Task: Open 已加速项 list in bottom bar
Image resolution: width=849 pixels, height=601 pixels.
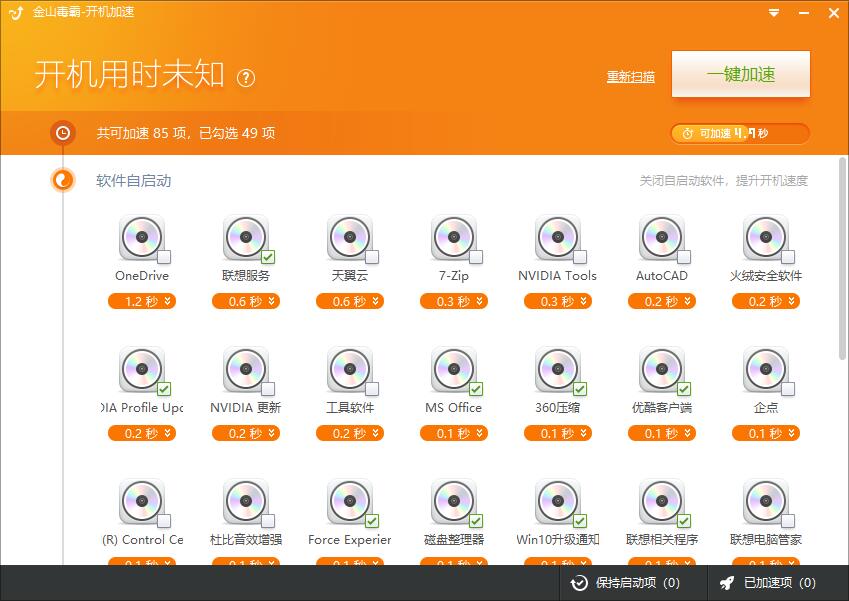Action: (x=767, y=583)
